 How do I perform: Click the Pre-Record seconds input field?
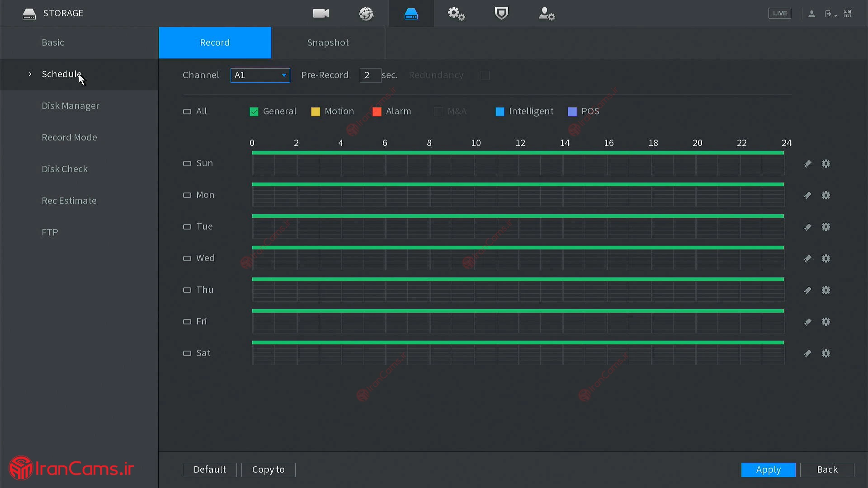(370, 75)
